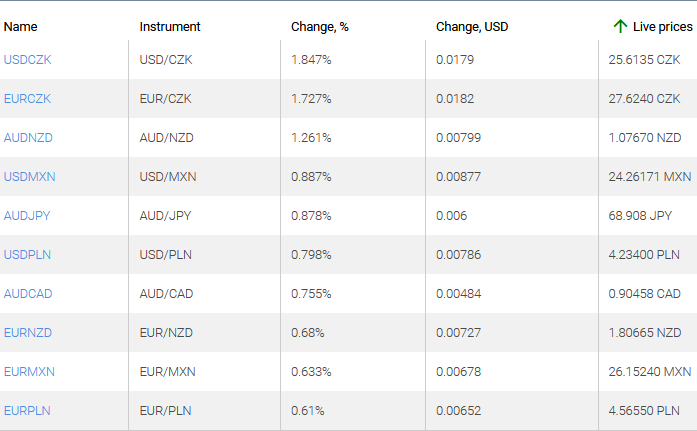Image resolution: width=697 pixels, height=431 pixels.
Task: Open the EURMXN link
Action: click(x=30, y=372)
